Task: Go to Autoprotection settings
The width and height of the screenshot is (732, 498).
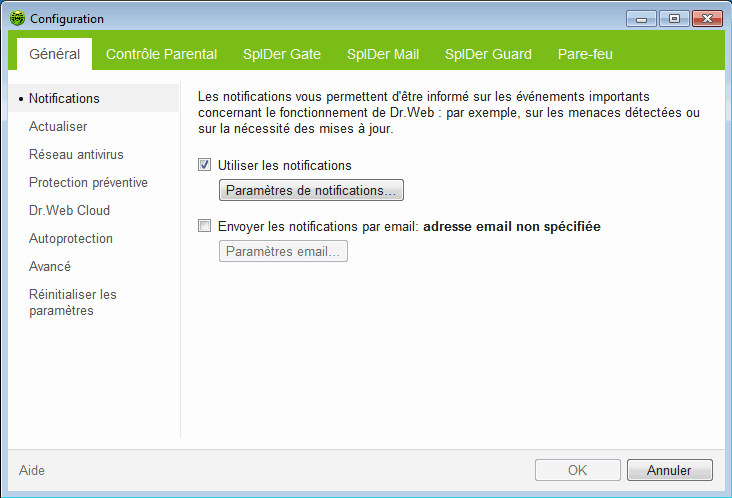Action: tap(70, 239)
